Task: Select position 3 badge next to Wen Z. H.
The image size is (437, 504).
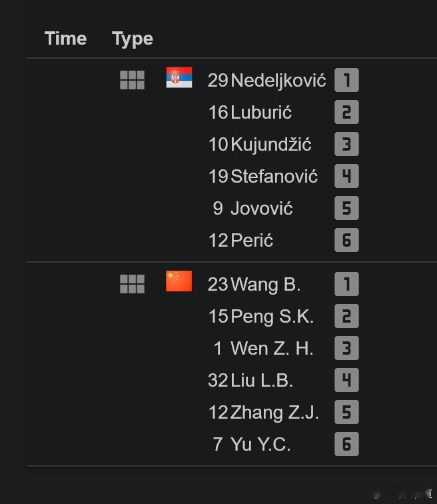Action: point(346,348)
